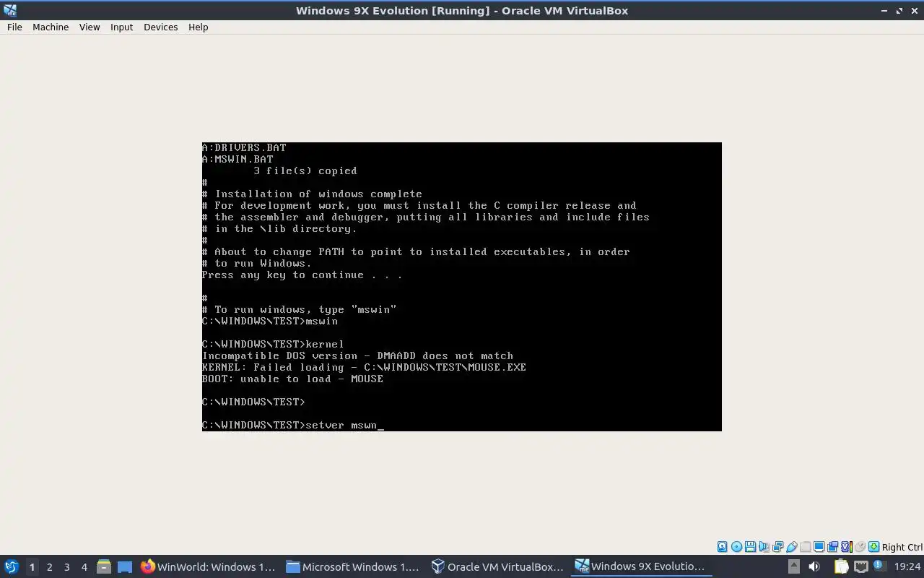Open the notification alert tray icon
The height and width of the screenshot is (578, 924).
[879, 566]
